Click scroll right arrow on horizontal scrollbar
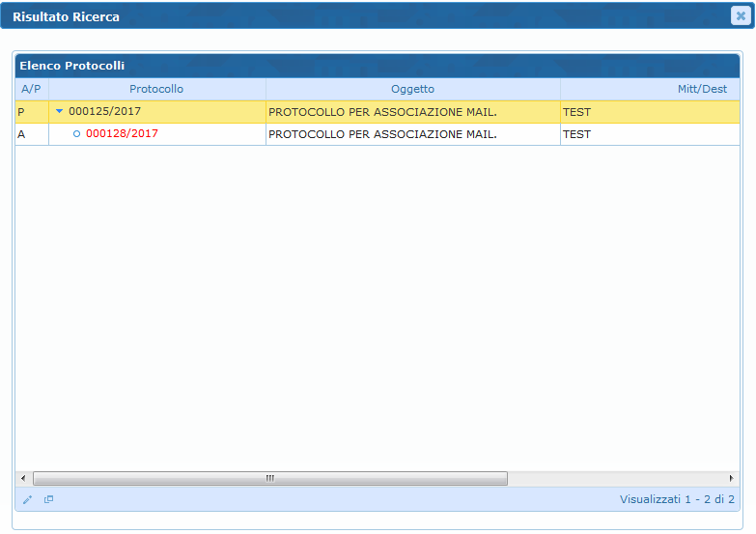 pyautogui.click(x=731, y=478)
